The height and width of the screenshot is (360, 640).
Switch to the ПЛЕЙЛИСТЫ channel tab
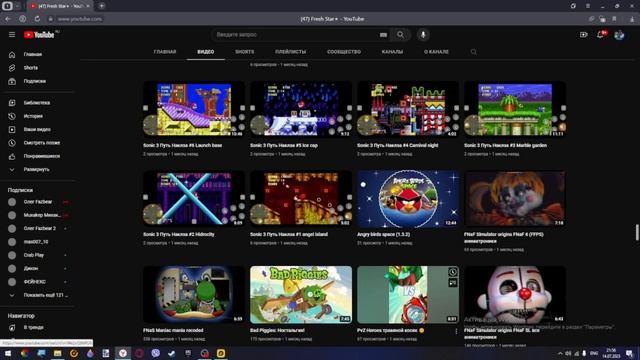tap(291, 52)
